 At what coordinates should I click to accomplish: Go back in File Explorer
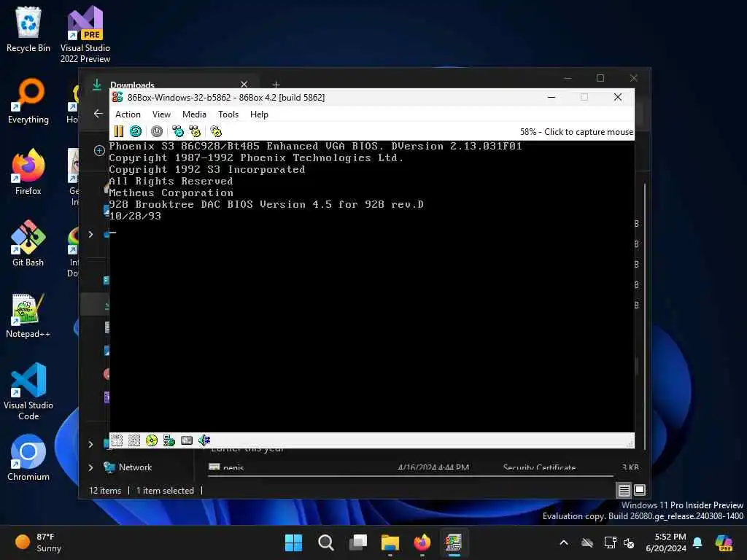[x=98, y=113]
